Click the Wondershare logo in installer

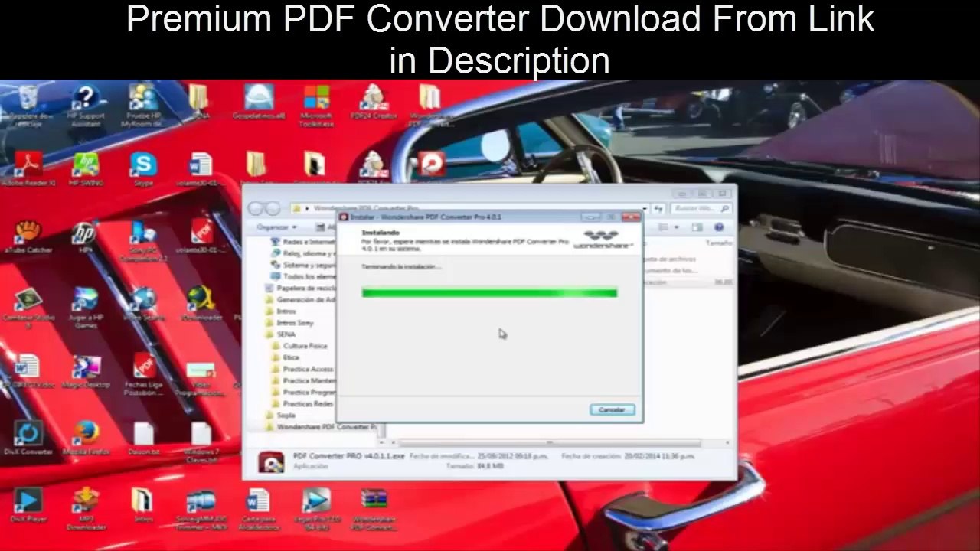coord(603,239)
